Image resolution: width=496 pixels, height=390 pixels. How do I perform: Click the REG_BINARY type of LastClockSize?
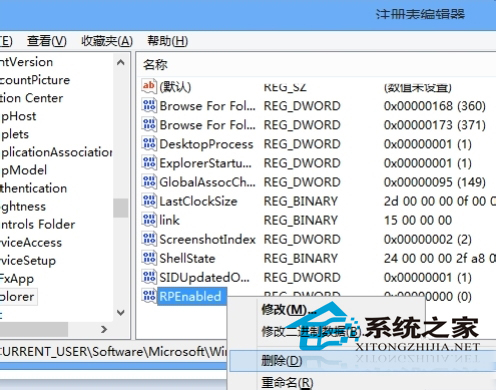(x=301, y=201)
